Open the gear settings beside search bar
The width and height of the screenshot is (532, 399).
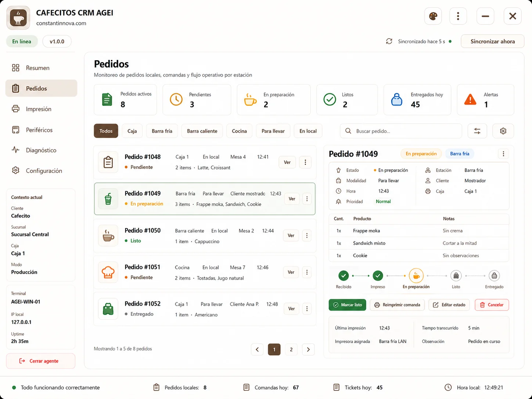pyautogui.click(x=503, y=131)
